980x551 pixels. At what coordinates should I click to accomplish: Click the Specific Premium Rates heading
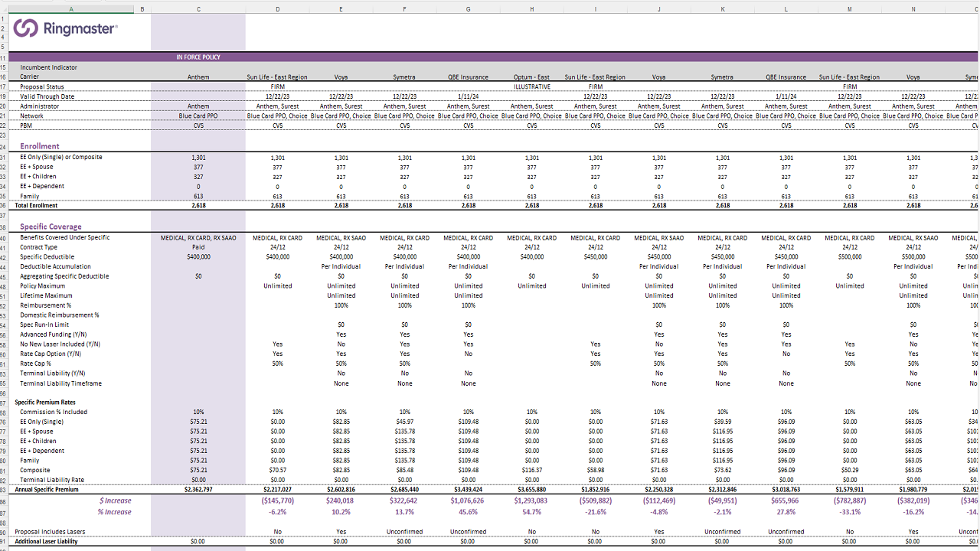(45, 402)
